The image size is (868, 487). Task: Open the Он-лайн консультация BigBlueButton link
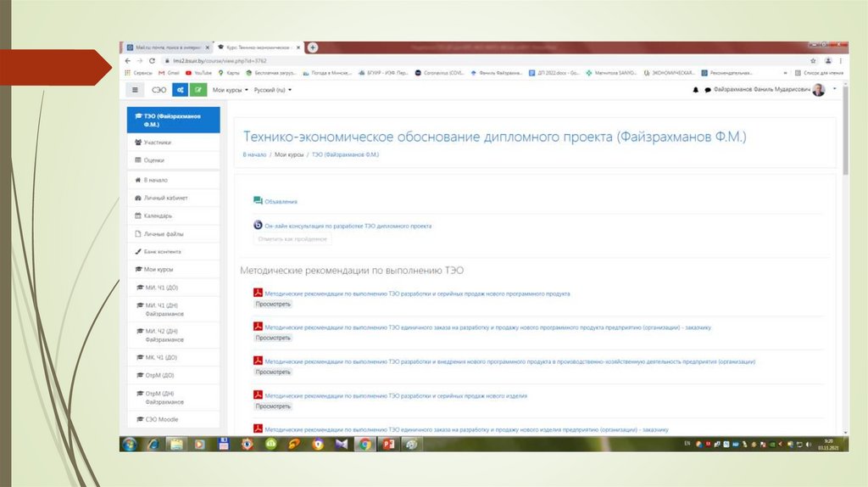(348, 226)
